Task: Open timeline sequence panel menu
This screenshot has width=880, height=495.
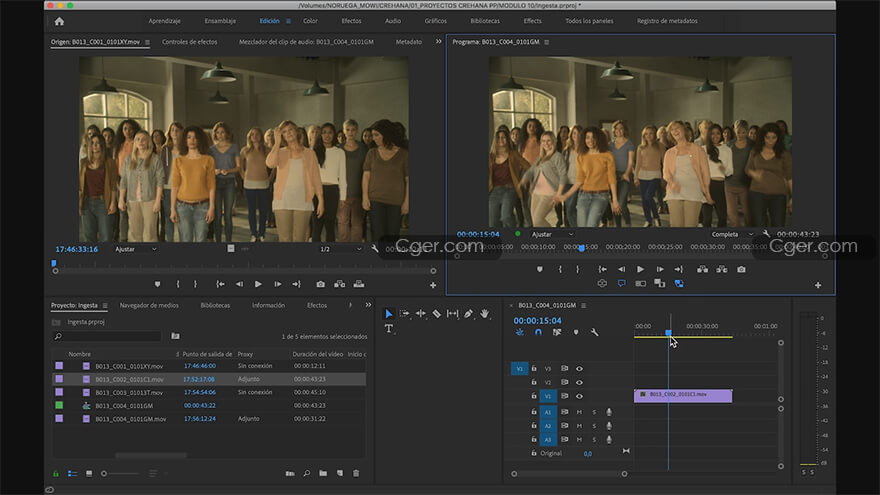Action: 584,306
